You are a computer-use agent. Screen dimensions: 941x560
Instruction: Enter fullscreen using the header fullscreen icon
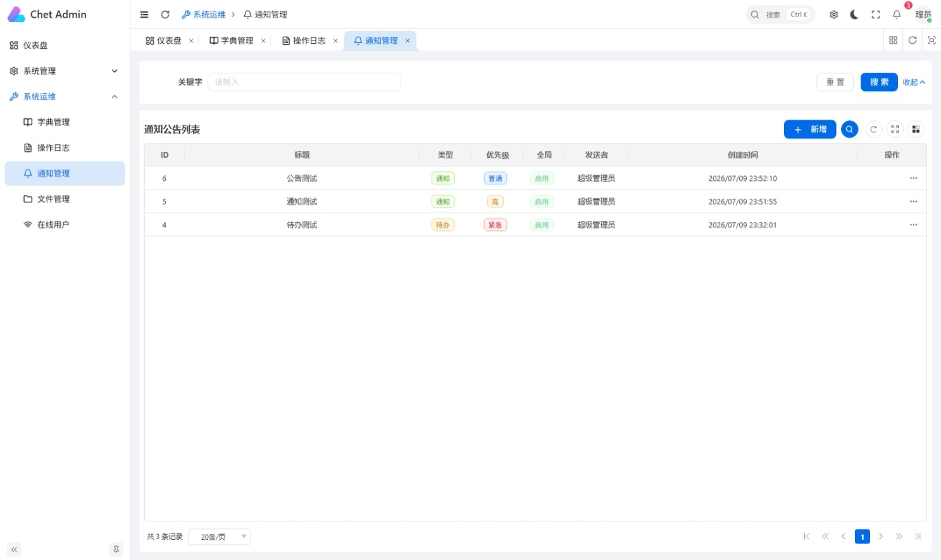point(876,15)
